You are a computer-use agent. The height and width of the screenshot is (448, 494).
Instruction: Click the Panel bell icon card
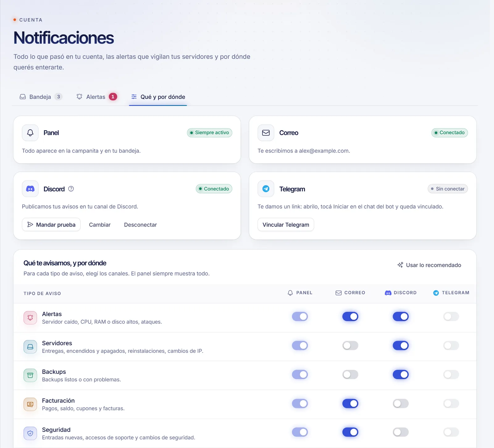pos(30,133)
